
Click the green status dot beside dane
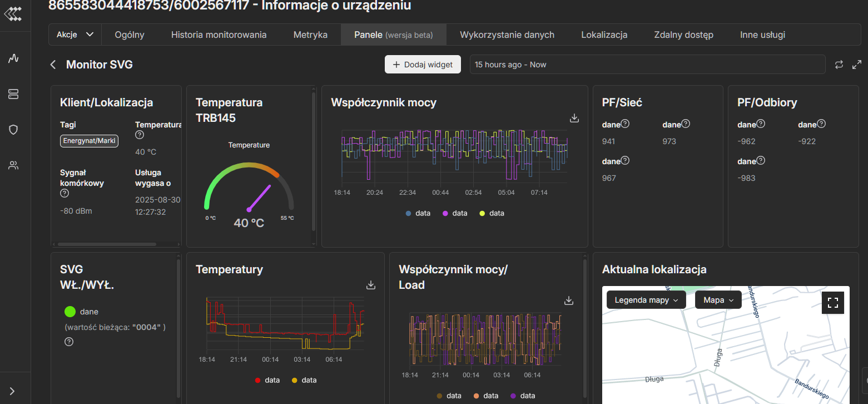click(70, 312)
